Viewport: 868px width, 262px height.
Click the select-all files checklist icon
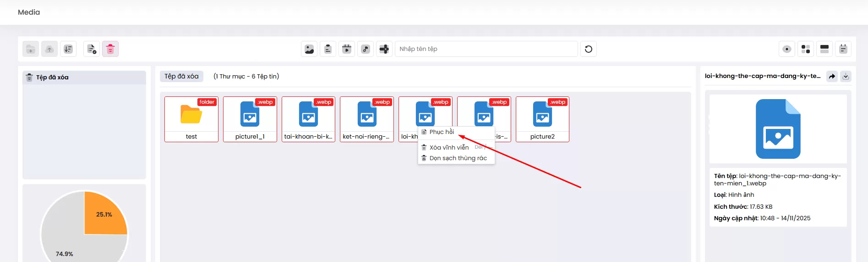[x=92, y=49]
